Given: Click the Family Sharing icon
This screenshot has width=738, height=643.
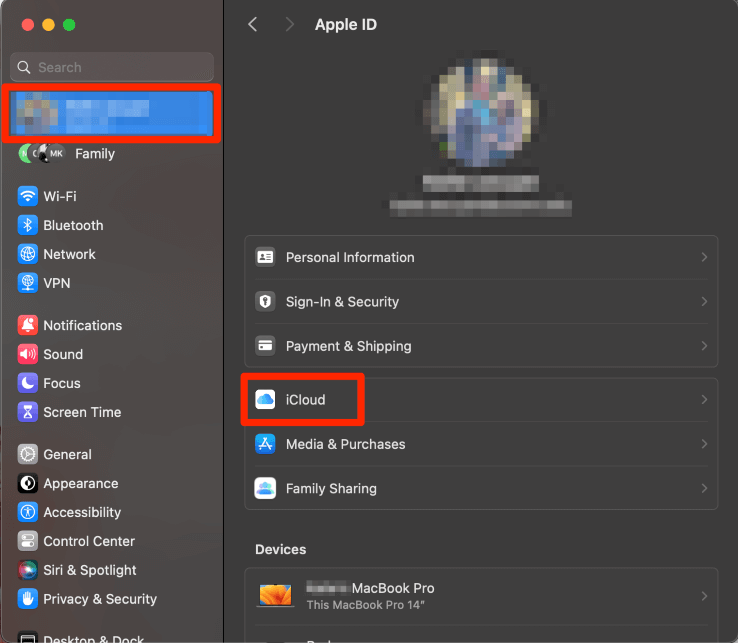Looking at the screenshot, I should (x=265, y=488).
